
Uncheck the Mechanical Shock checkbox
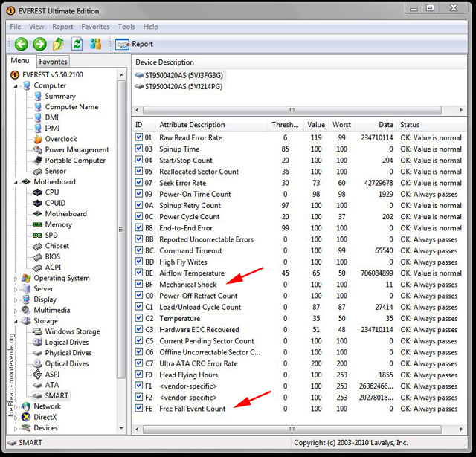pos(139,284)
